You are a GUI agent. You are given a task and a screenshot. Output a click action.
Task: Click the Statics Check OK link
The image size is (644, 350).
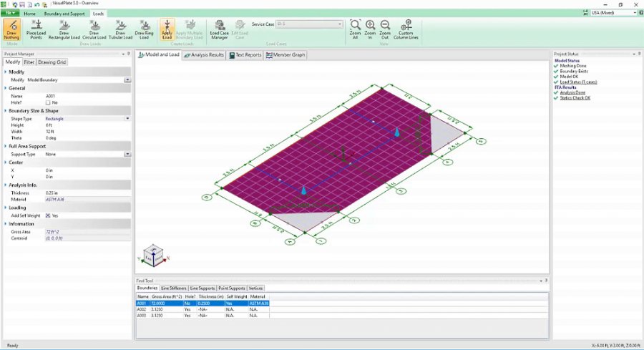(x=575, y=98)
